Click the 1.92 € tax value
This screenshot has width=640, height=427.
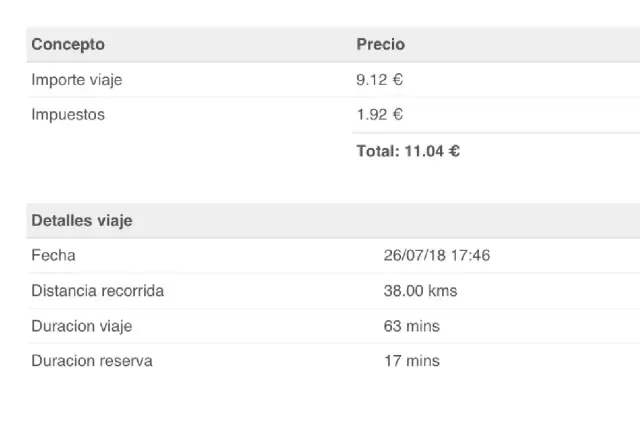[x=380, y=115]
